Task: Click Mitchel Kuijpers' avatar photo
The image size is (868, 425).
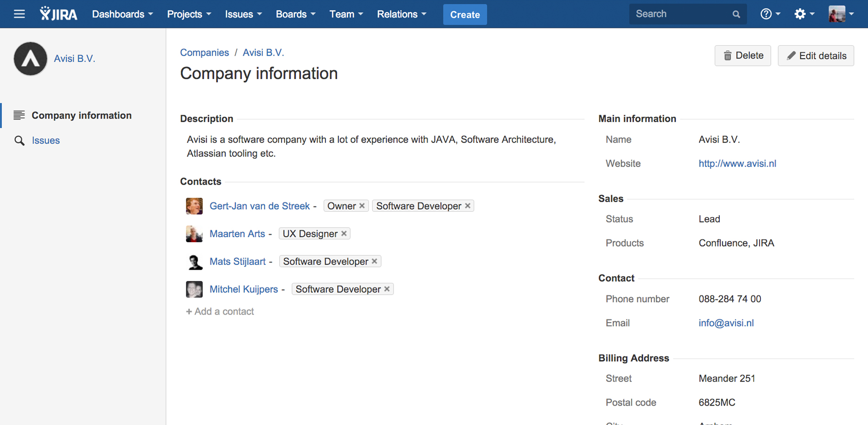Action: pyautogui.click(x=194, y=289)
